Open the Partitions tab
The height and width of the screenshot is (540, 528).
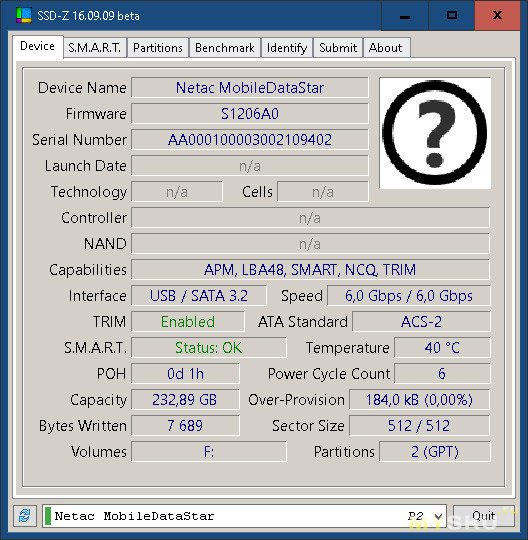coord(158,48)
